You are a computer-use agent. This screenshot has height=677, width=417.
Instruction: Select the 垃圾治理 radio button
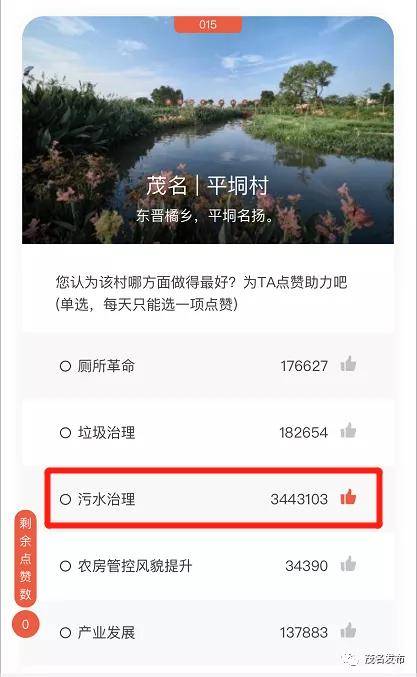pyautogui.click(x=65, y=433)
